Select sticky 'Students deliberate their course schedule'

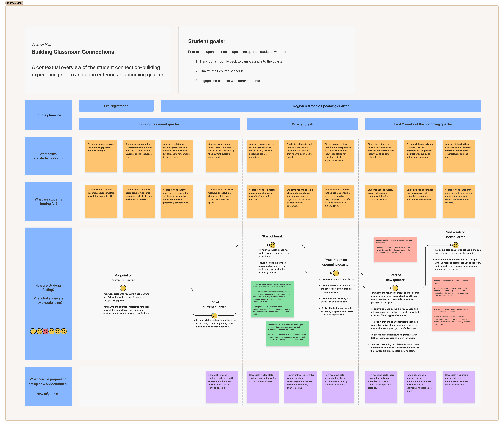click(300, 156)
